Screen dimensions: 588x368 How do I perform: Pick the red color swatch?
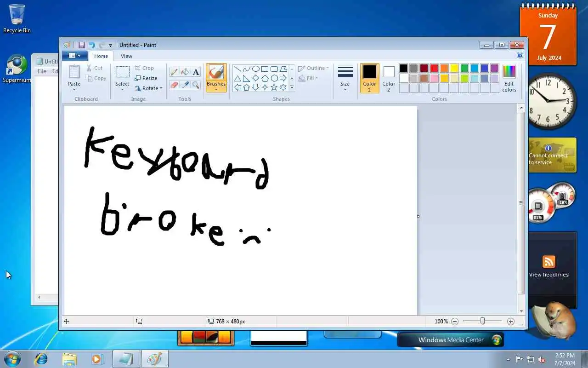click(x=434, y=68)
